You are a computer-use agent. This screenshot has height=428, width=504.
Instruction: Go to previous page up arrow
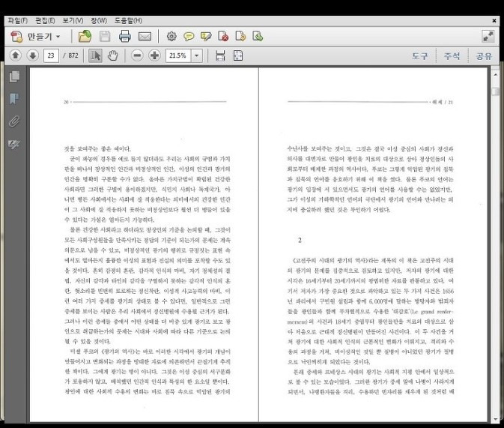tap(16, 55)
